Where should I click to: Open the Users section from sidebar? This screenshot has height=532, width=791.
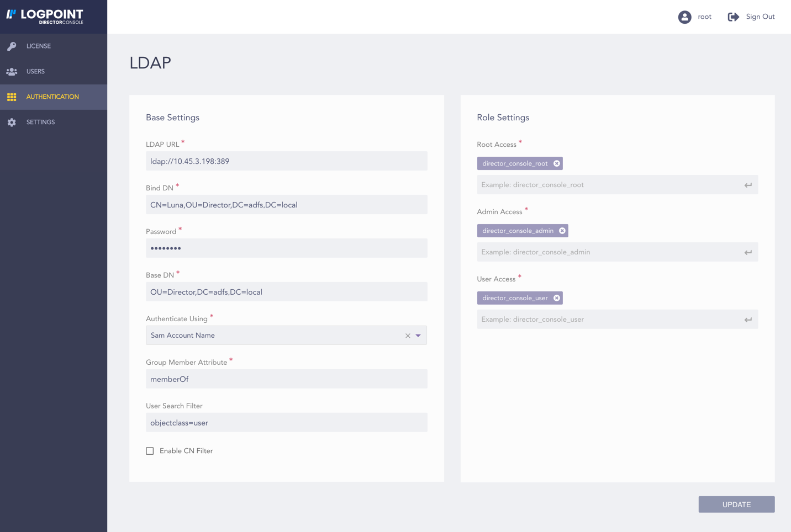pyautogui.click(x=35, y=71)
